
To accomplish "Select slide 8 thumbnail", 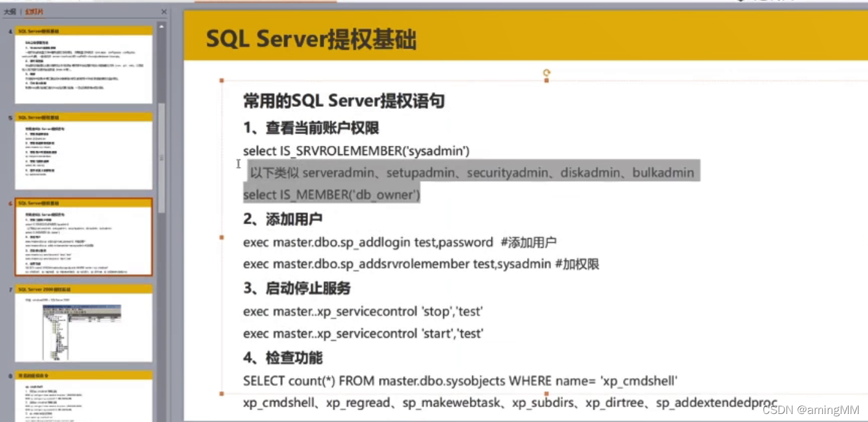I will click(83, 396).
